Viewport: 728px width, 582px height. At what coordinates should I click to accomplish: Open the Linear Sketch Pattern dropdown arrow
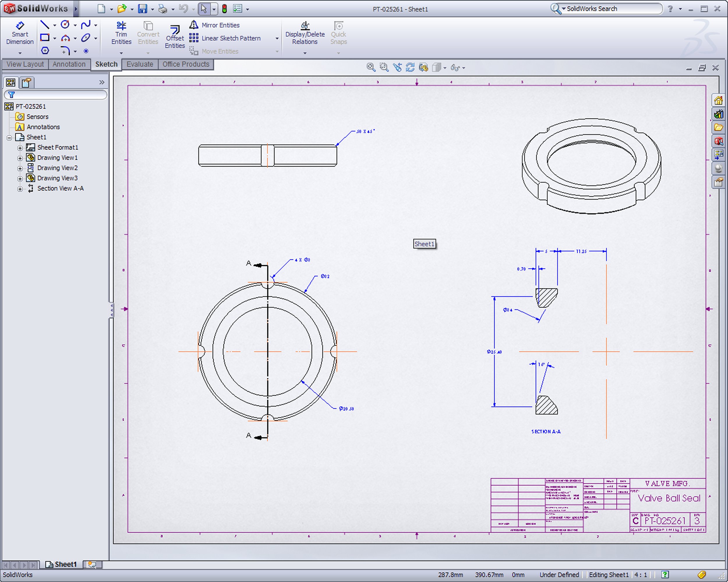click(277, 38)
